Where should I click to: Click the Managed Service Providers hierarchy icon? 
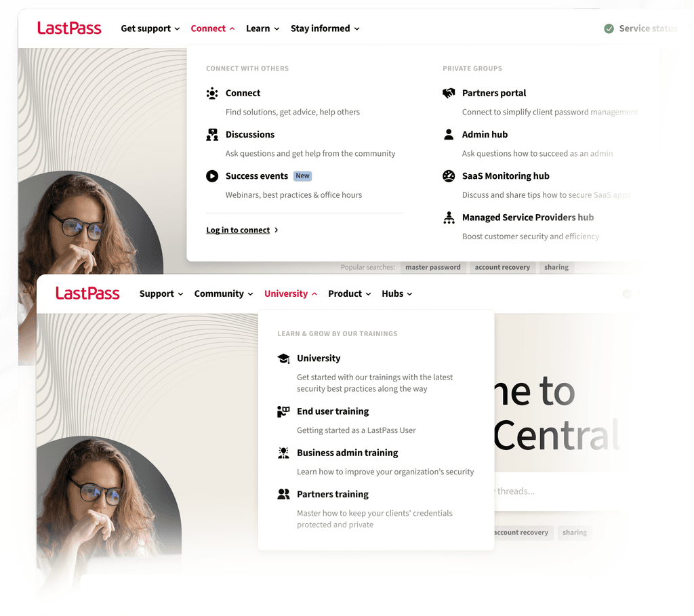point(449,218)
